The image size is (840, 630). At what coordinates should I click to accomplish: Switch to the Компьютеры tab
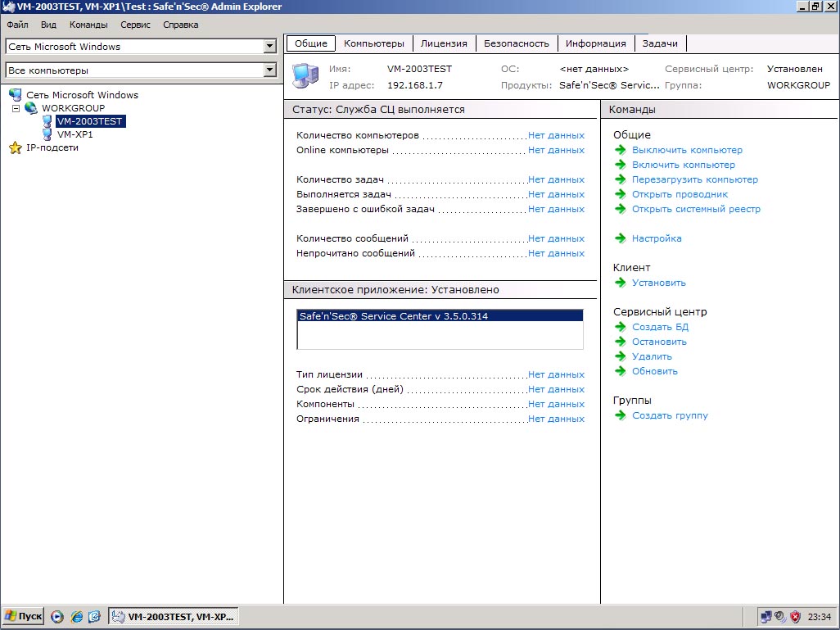point(374,43)
